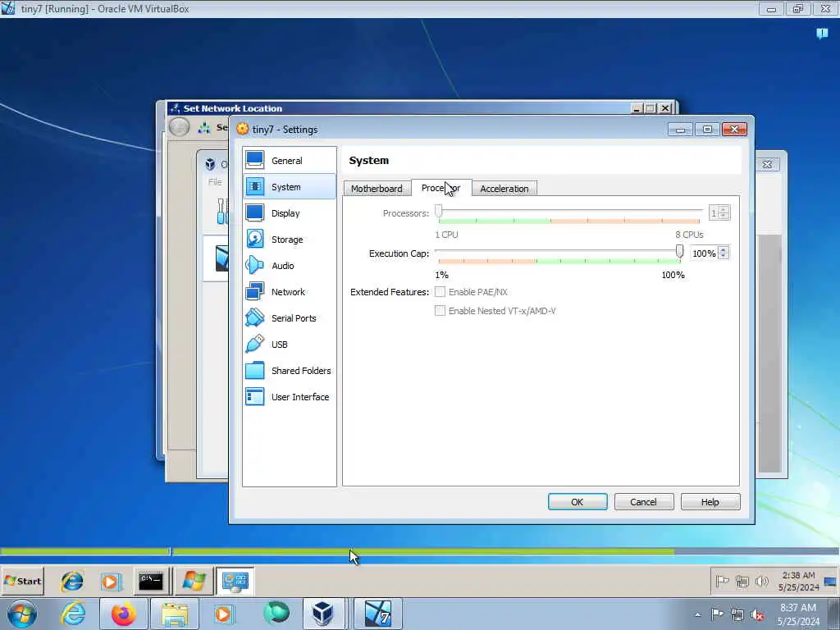Open the User Interface settings category

click(x=290, y=396)
